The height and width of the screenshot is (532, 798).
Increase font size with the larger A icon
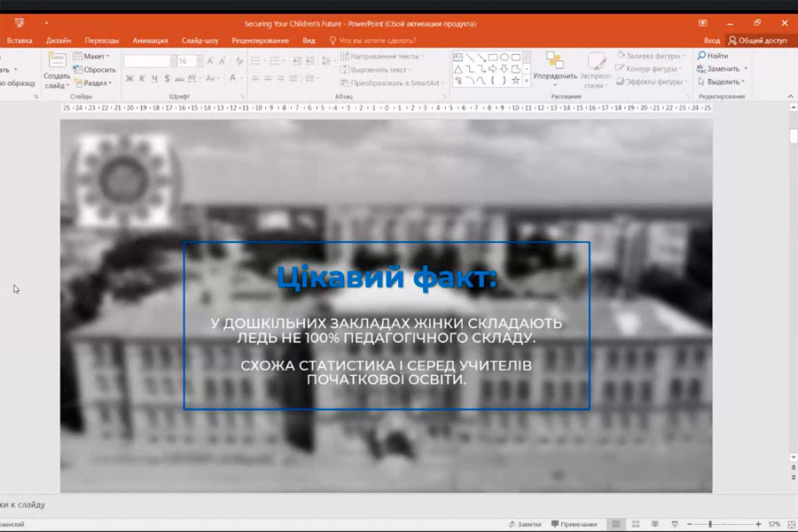[x=210, y=61]
